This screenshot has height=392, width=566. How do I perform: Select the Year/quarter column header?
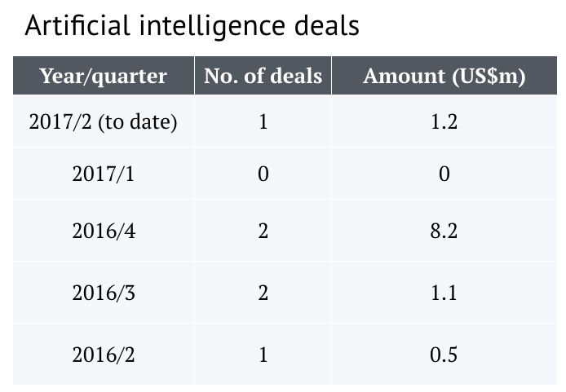[x=104, y=76]
